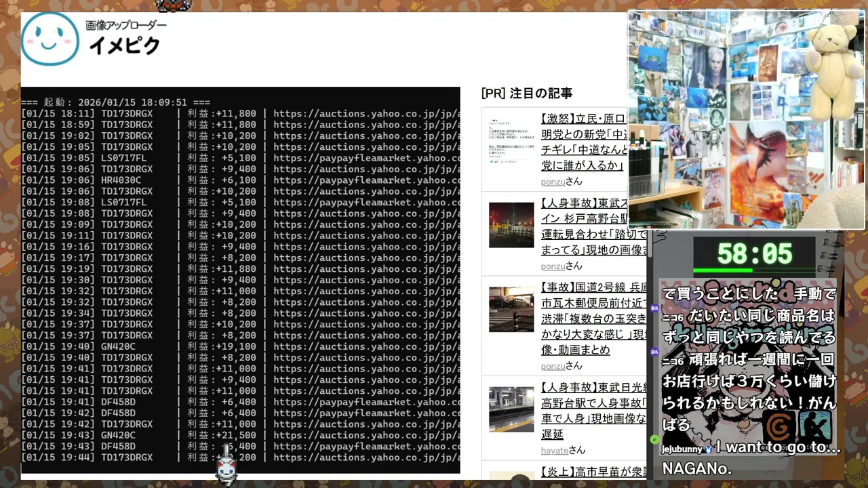Click the auctions.yahoo.co.jp URL in 18:11 row
This screenshot has width=868, height=488.
pyautogui.click(x=367, y=114)
